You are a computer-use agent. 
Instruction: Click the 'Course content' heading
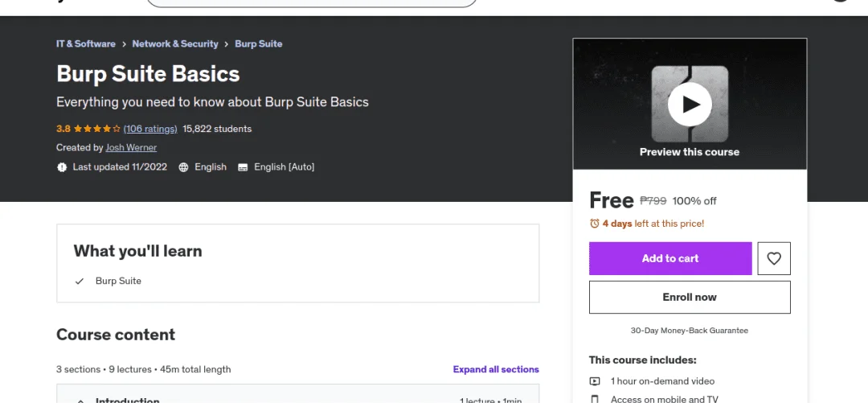coord(116,335)
